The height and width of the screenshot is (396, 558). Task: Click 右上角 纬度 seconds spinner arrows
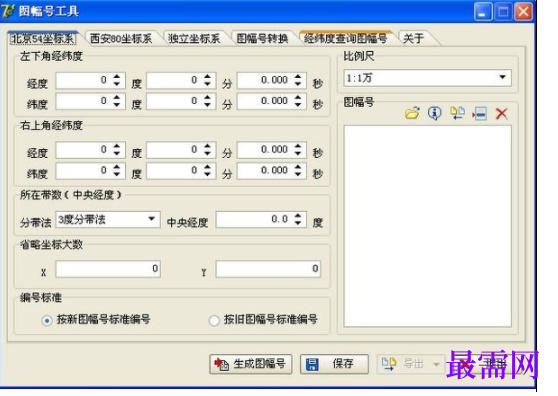coord(298,170)
